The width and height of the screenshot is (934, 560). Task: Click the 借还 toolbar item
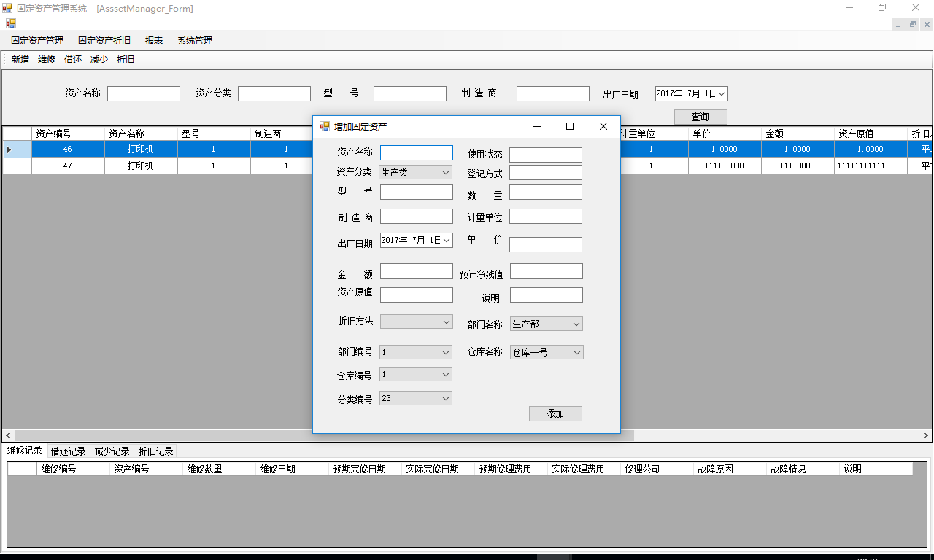coord(73,60)
